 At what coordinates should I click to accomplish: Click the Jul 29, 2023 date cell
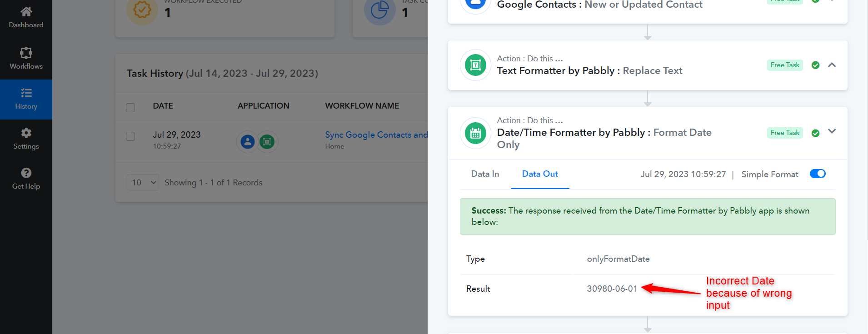[x=176, y=135]
